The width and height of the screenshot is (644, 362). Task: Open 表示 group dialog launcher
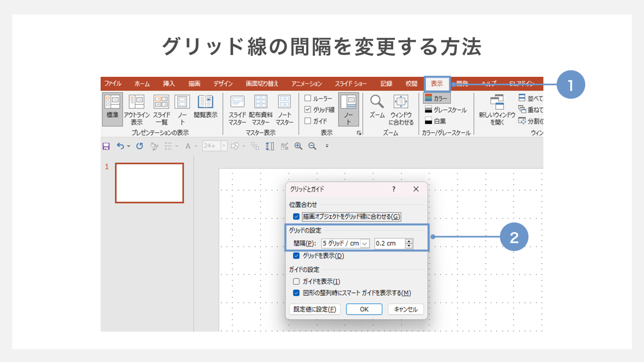(x=359, y=133)
